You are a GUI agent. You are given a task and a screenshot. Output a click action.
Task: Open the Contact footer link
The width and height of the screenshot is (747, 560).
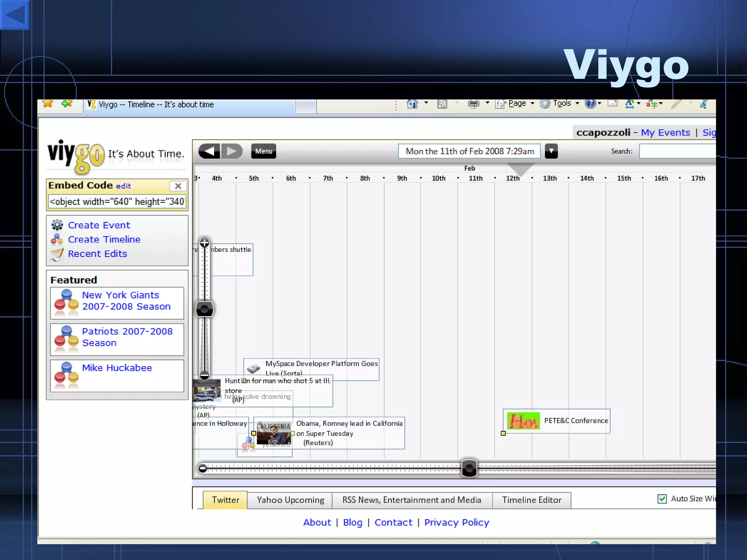393,522
